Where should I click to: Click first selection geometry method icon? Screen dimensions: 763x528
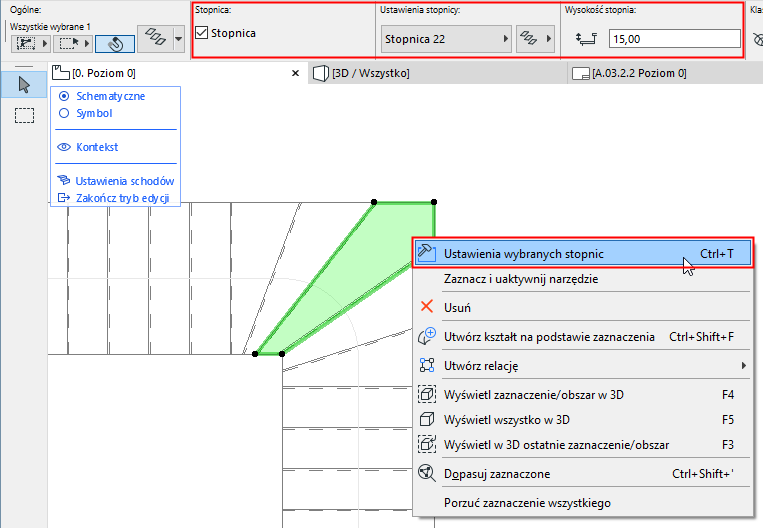pos(25,43)
